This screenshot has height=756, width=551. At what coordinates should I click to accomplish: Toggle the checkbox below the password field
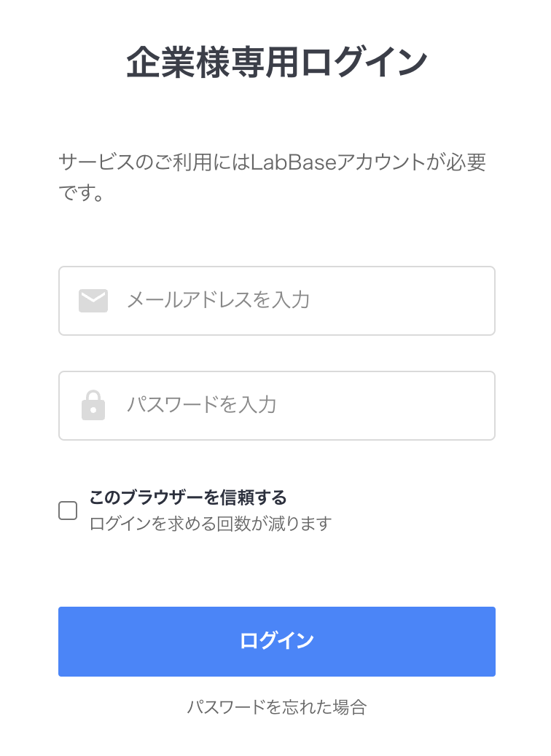click(x=67, y=511)
